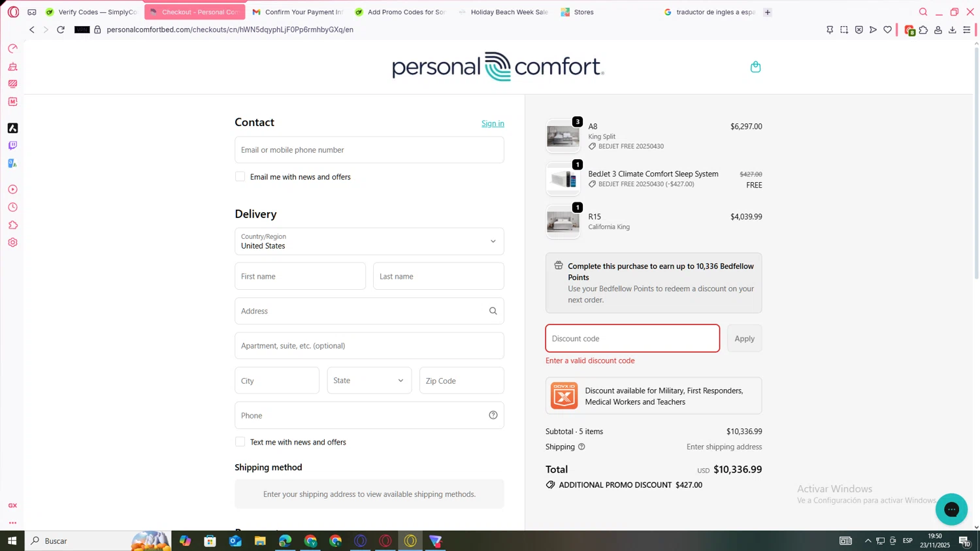Click the A8 King Split thumbnail

[563, 136]
